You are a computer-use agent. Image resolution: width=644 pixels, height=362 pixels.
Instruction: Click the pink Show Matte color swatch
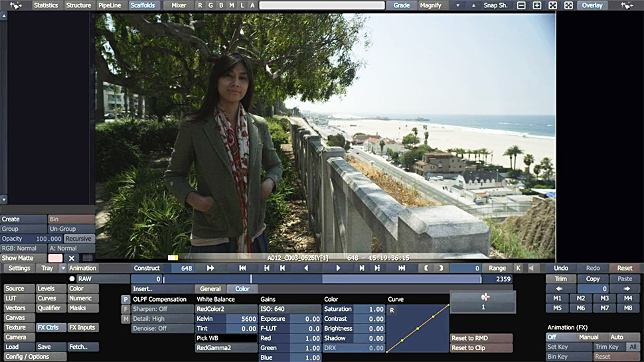55,258
